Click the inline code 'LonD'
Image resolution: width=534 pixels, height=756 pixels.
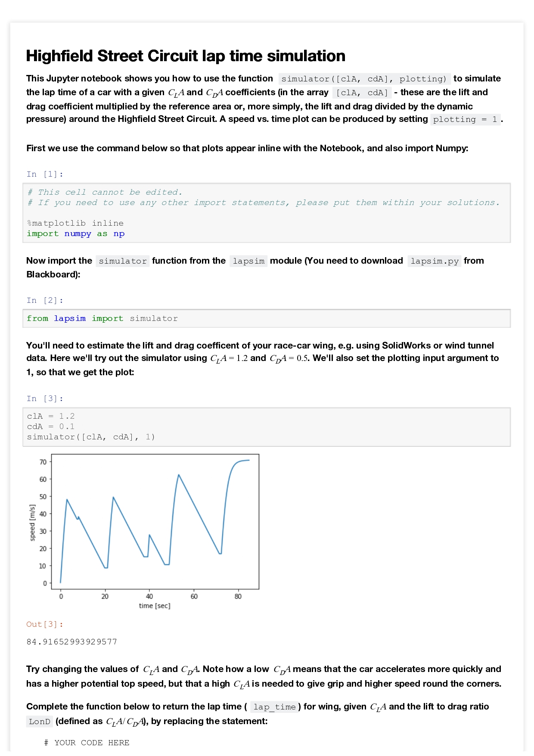pyautogui.click(x=40, y=722)
